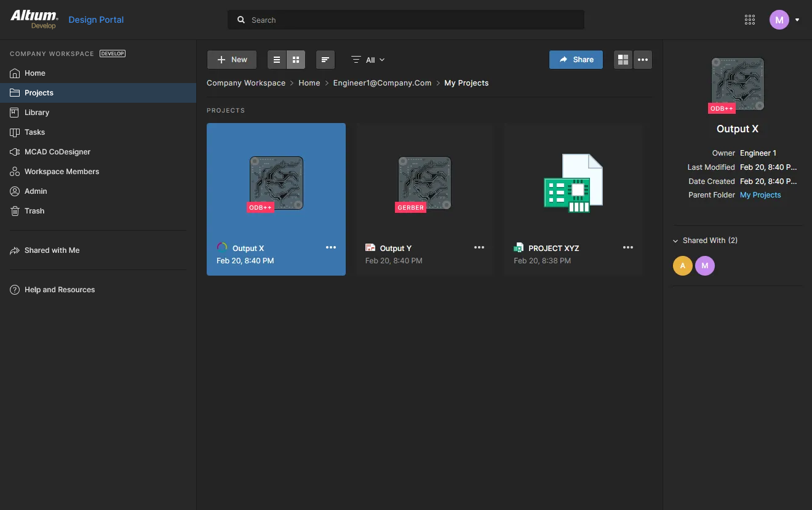Go to MCAD CoDesigner section
Image resolution: width=812 pixels, height=510 pixels.
click(x=57, y=152)
